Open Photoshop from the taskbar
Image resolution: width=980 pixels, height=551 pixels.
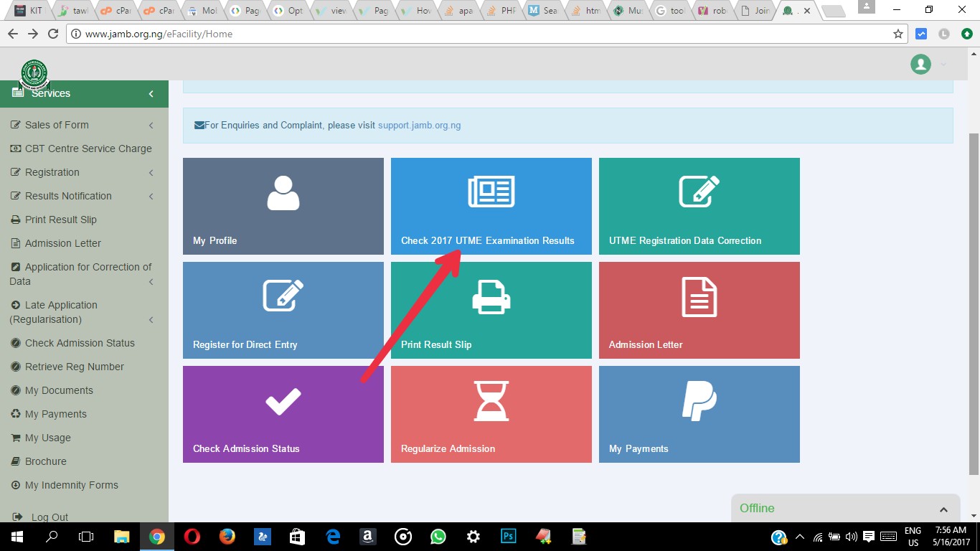pyautogui.click(x=508, y=537)
